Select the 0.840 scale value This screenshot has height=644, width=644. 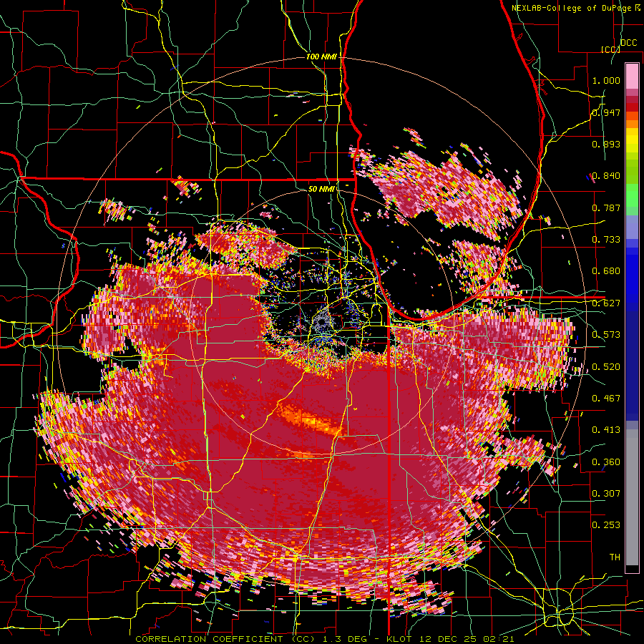coord(606,176)
